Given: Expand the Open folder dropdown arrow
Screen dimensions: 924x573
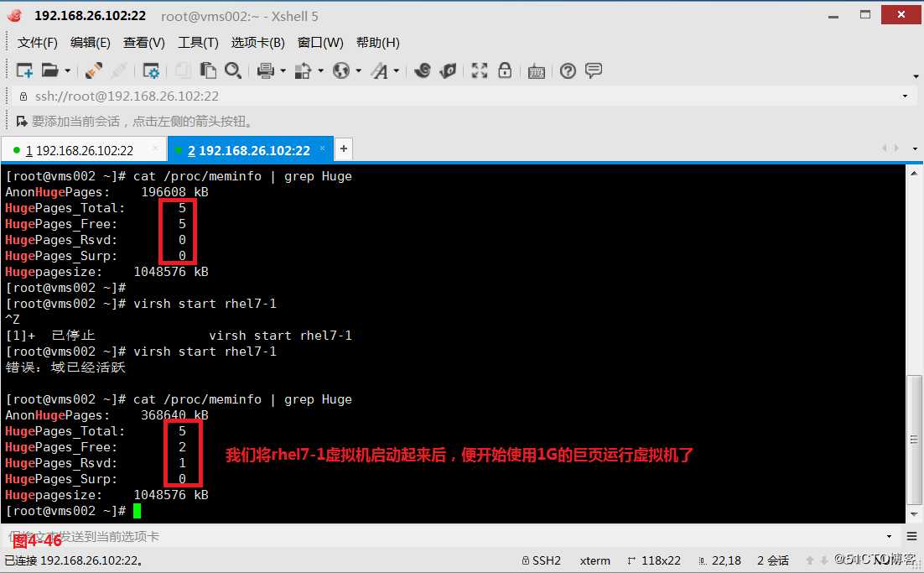Looking at the screenshot, I should (x=67, y=71).
